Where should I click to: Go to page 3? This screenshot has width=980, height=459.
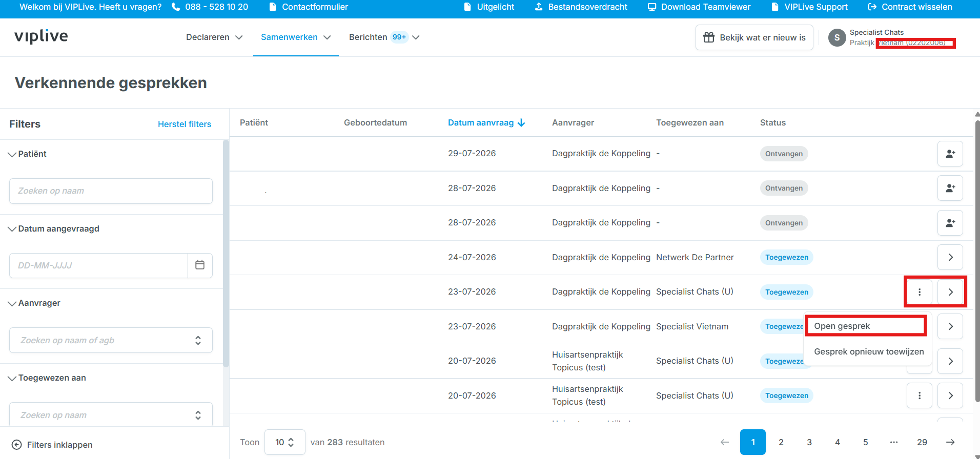click(809, 442)
